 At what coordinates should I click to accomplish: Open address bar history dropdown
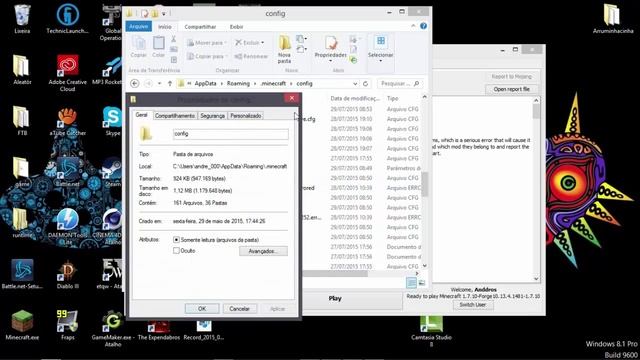click(x=355, y=83)
